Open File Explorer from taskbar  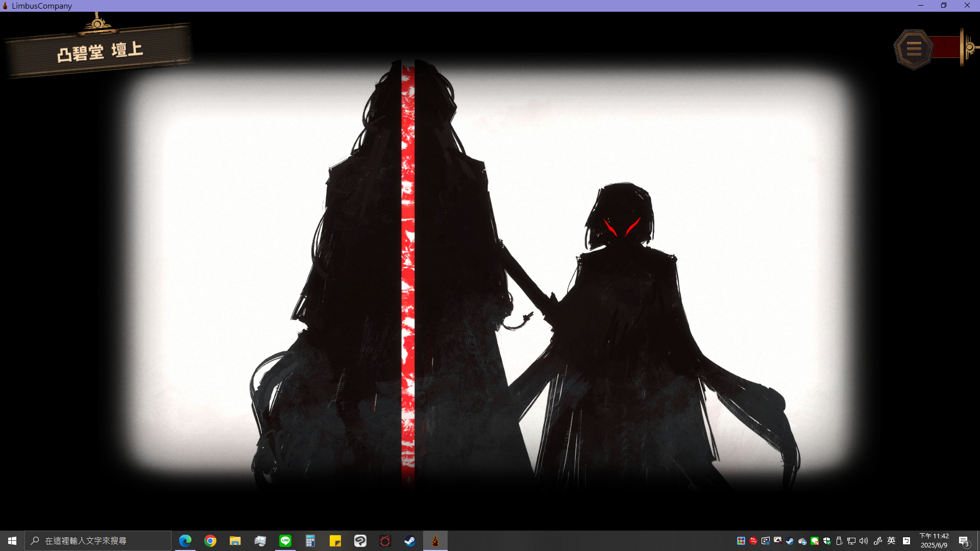[235, 541]
